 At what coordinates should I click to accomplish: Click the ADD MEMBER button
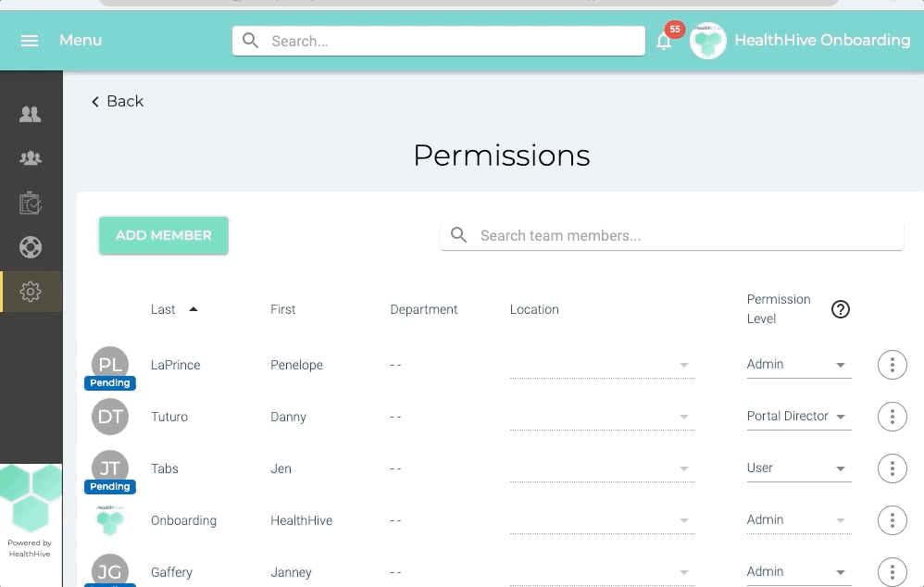coord(164,235)
